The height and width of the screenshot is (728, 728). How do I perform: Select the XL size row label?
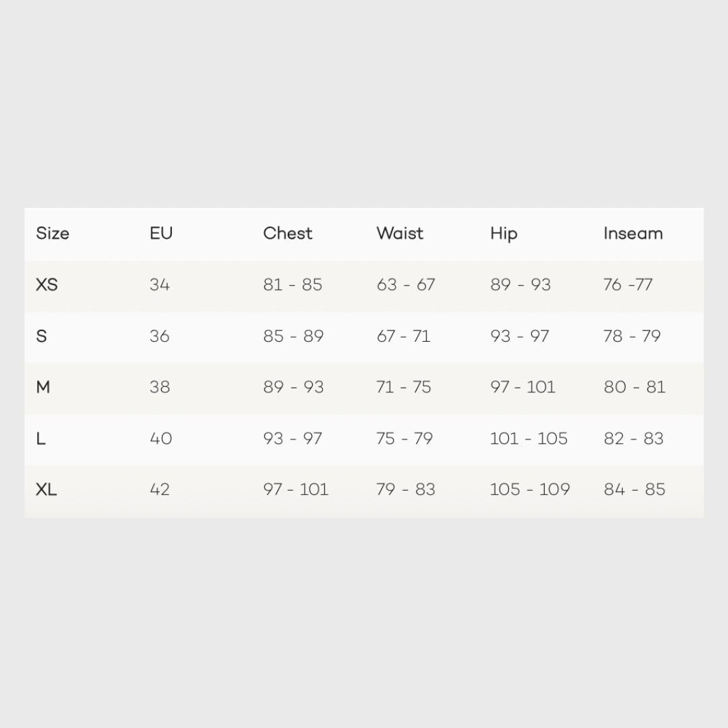point(47,489)
